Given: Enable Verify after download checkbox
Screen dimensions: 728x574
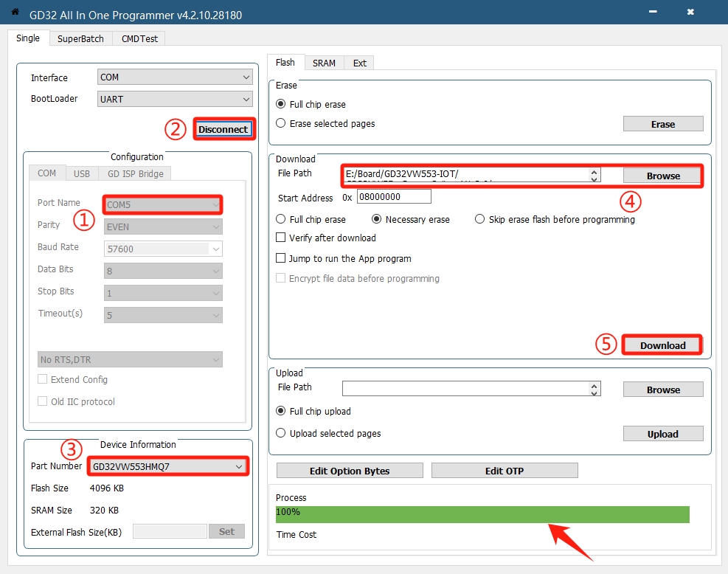Looking at the screenshot, I should pos(281,238).
